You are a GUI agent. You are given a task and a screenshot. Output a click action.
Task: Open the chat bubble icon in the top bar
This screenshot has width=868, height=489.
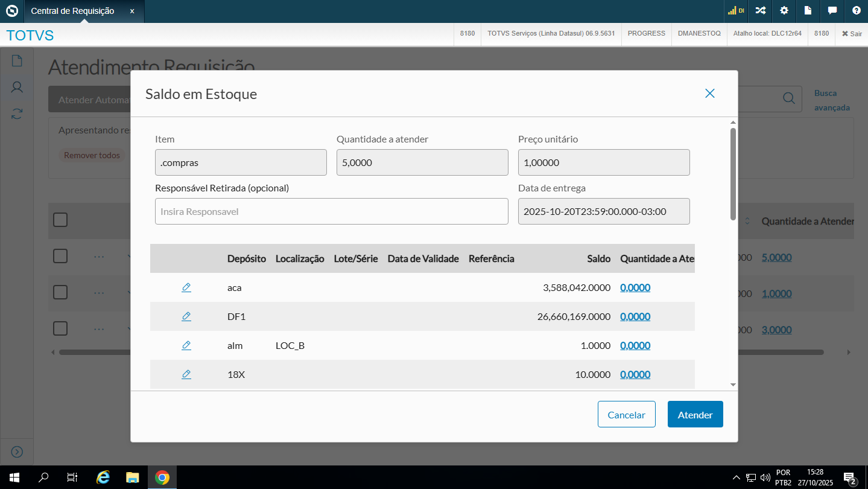click(832, 10)
